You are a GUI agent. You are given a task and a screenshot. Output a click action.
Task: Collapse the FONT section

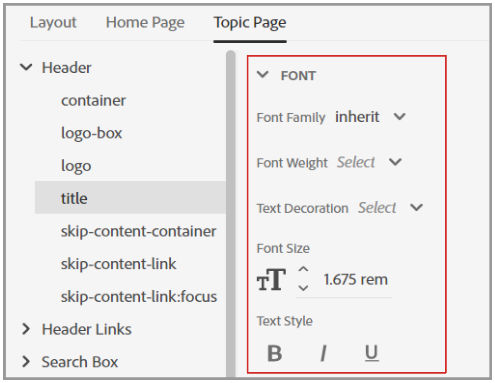click(x=263, y=75)
